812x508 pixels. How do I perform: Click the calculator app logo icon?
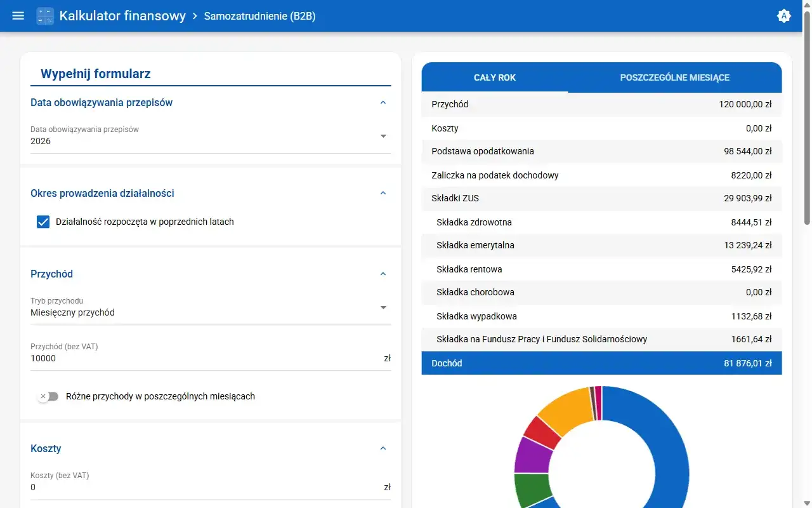pos(46,16)
